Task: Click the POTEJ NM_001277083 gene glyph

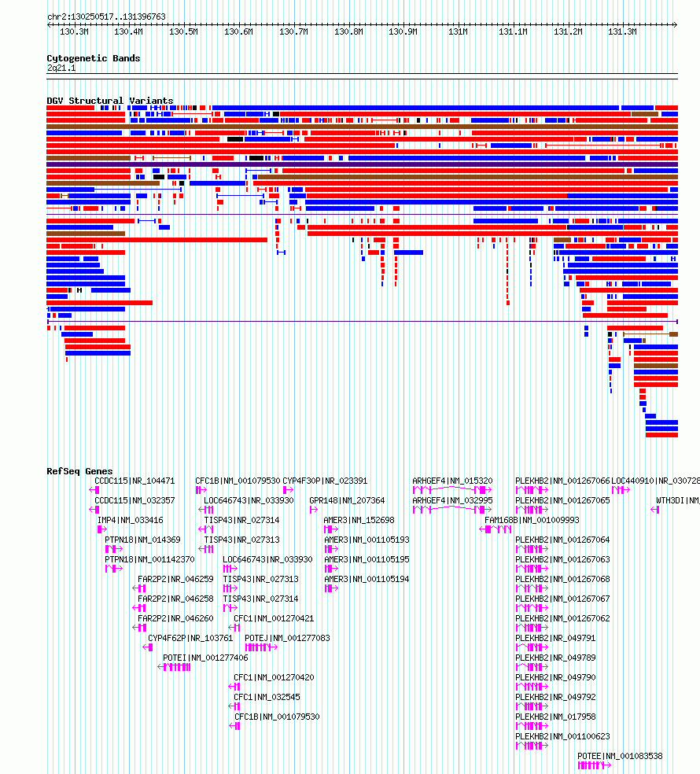Action: [261, 647]
